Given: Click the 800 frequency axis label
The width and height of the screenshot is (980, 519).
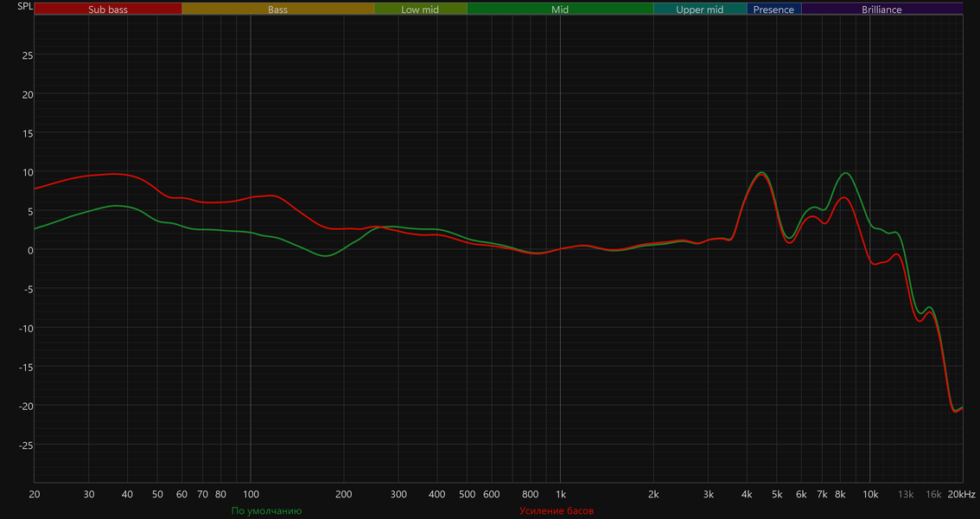Looking at the screenshot, I should click(530, 494).
